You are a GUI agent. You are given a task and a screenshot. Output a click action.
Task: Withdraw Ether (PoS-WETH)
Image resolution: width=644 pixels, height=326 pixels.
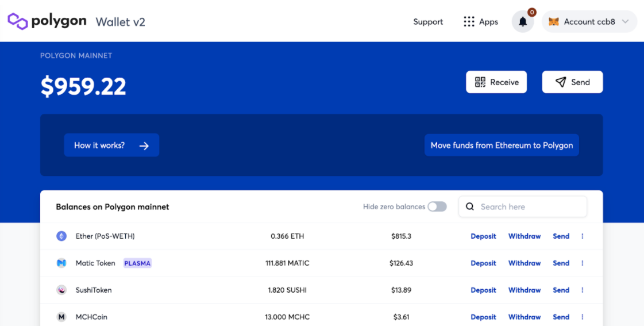tap(525, 236)
